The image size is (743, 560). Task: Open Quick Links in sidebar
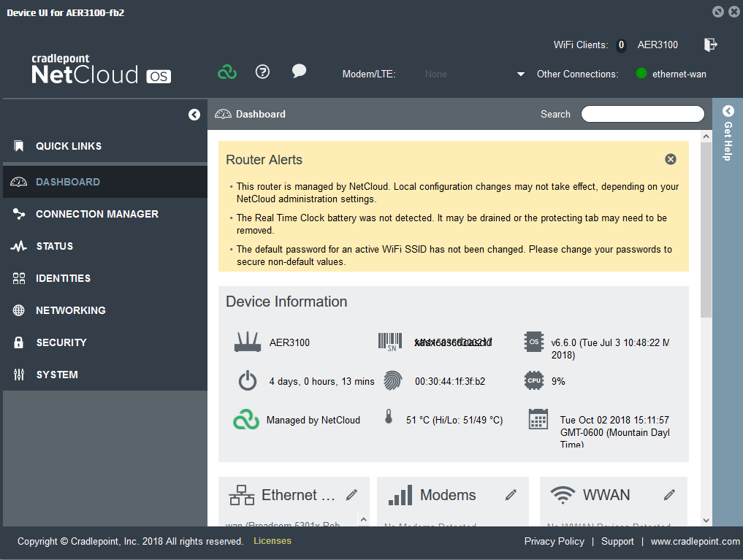tap(105, 146)
